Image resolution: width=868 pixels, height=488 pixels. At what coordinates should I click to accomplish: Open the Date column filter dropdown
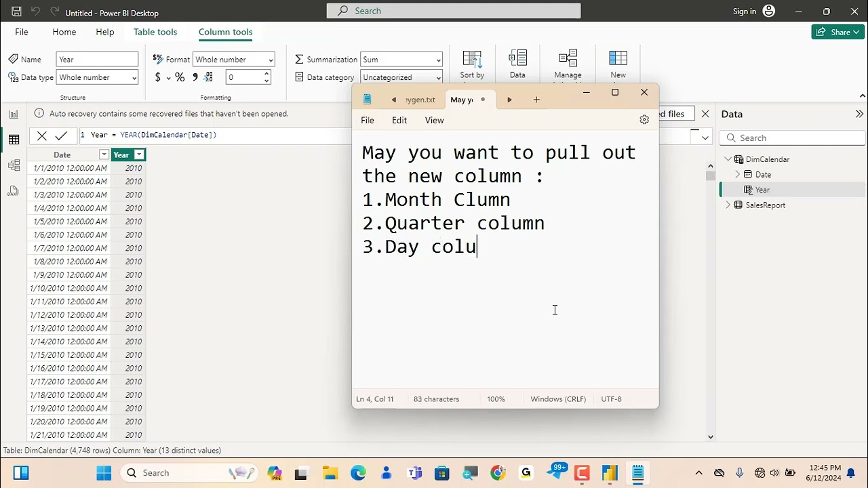tap(104, 155)
